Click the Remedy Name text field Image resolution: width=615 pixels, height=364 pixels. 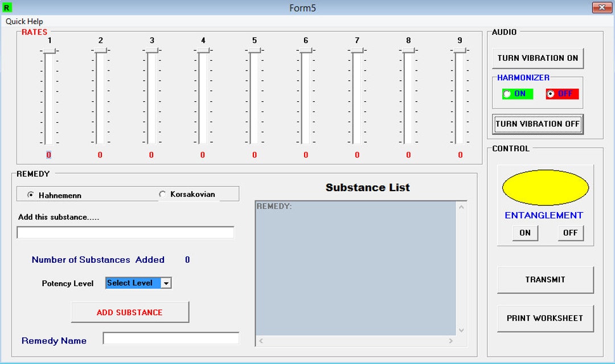coord(171,338)
